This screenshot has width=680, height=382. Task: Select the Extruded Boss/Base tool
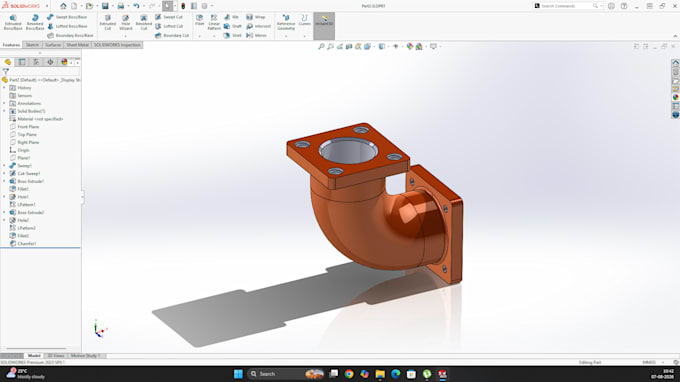pyautogui.click(x=13, y=22)
